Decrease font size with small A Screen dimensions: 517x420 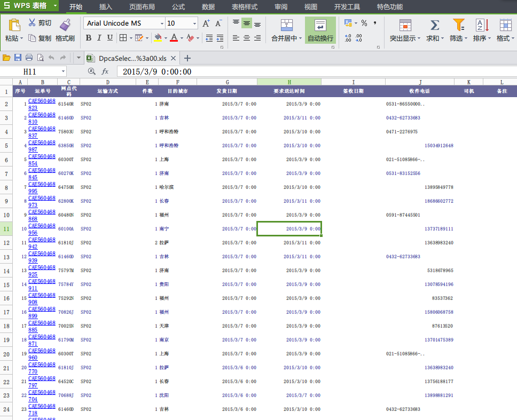[218, 23]
